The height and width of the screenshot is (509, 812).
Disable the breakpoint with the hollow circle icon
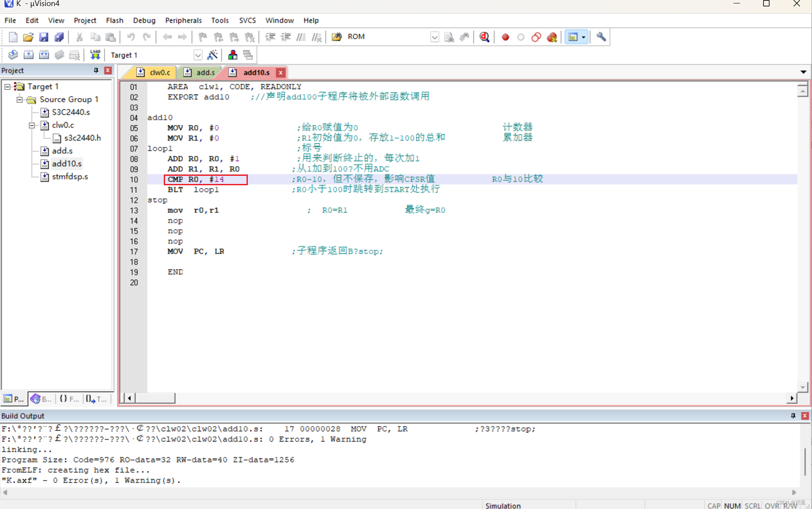click(x=521, y=37)
